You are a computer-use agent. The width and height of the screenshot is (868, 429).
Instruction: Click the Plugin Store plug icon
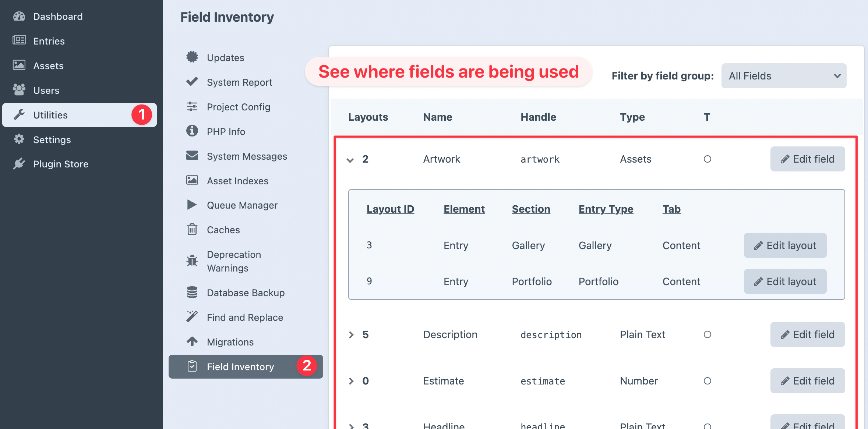tap(19, 164)
